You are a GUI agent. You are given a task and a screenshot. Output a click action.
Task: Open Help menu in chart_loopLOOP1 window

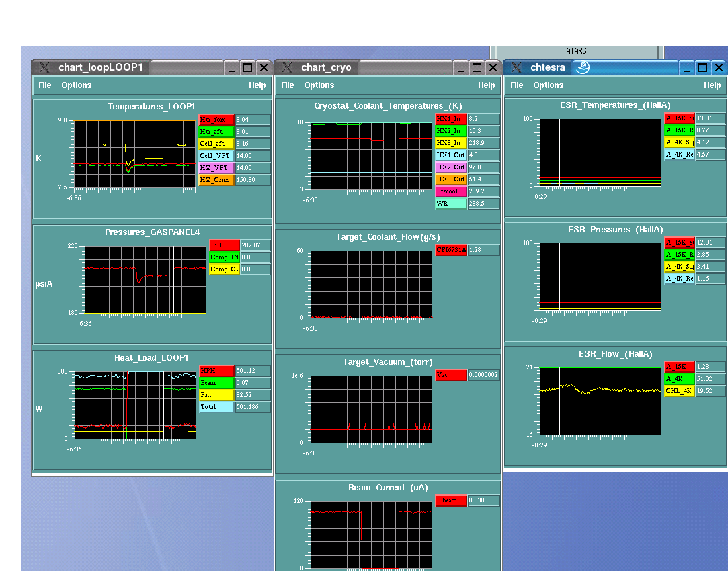pos(257,85)
